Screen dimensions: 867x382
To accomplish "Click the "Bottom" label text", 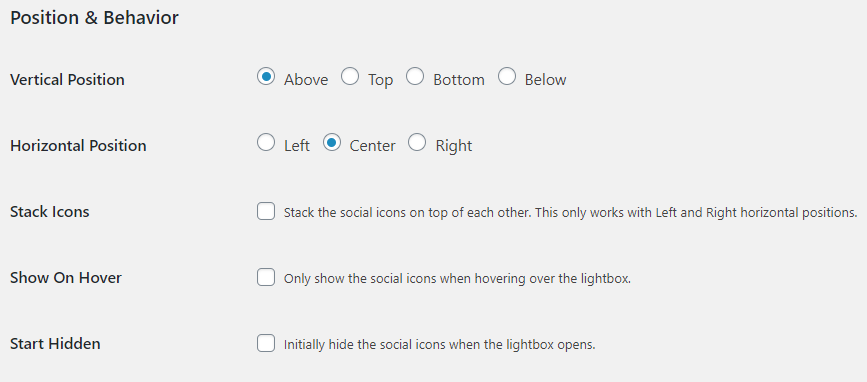I will [459, 80].
